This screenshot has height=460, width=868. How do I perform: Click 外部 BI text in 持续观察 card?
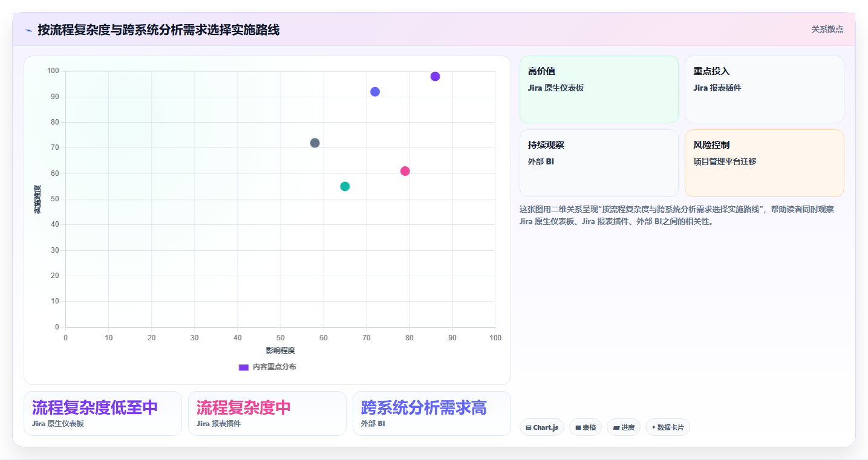tap(541, 161)
